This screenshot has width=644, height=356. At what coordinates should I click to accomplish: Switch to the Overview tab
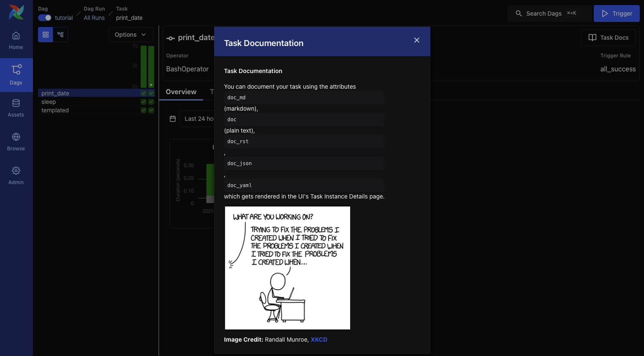click(181, 92)
